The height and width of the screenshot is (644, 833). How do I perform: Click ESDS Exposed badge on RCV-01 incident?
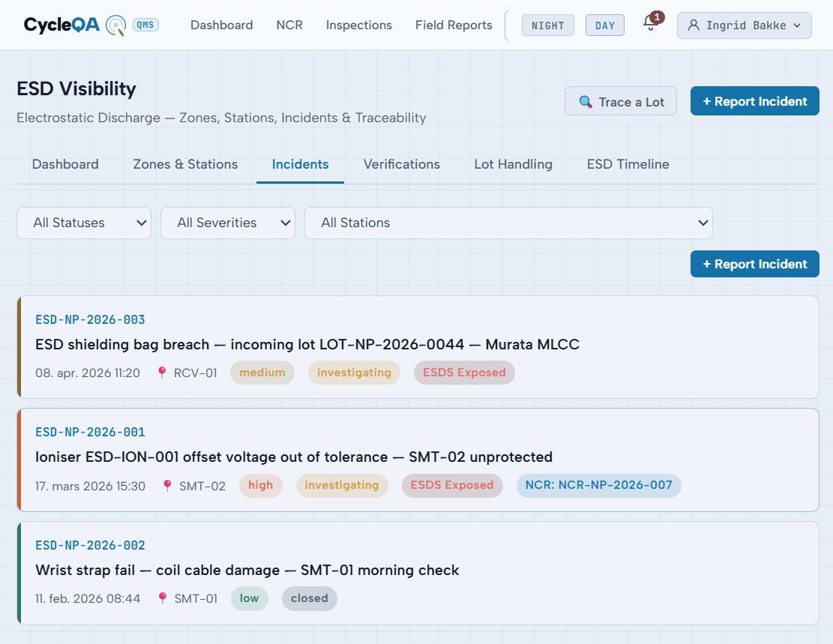click(464, 373)
